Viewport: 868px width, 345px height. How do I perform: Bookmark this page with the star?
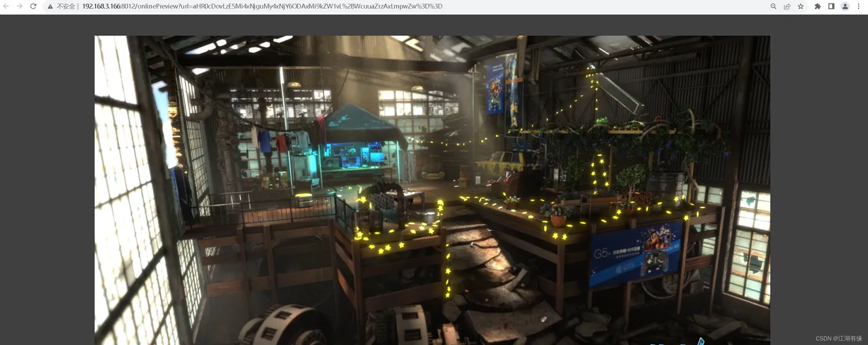tap(800, 6)
